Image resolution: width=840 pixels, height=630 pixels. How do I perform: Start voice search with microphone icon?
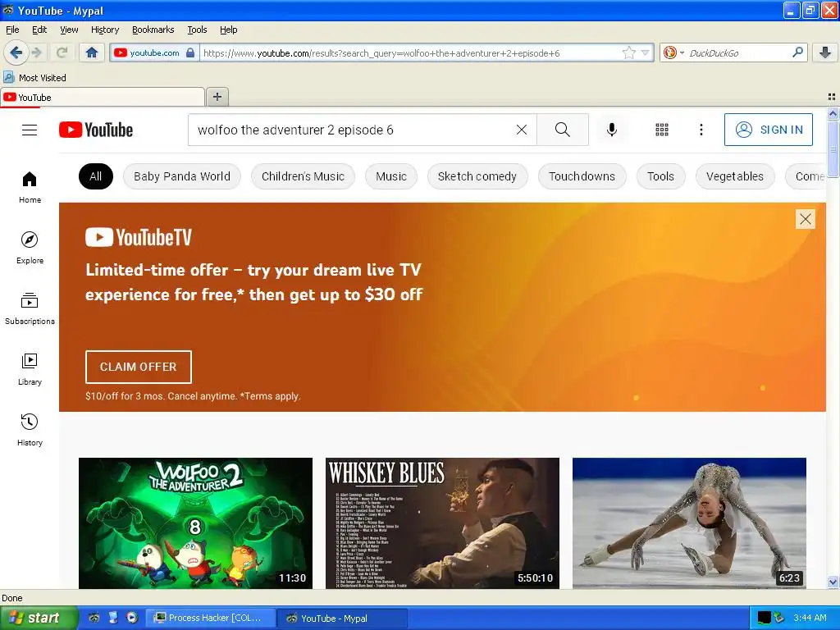pyautogui.click(x=612, y=130)
